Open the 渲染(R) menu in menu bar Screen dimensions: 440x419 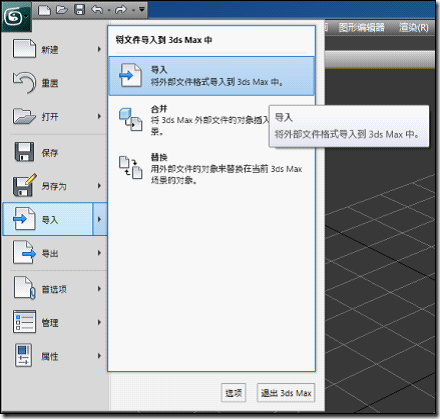click(x=414, y=27)
